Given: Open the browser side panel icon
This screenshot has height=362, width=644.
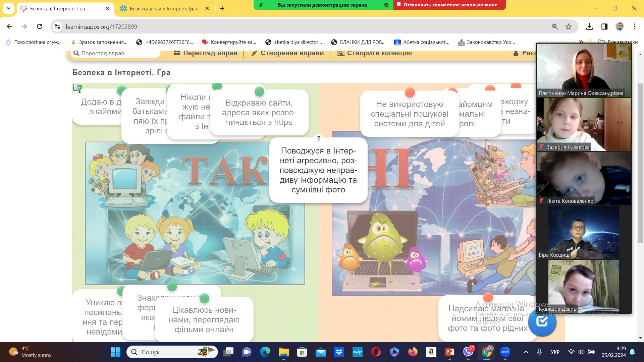Looking at the screenshot, I should pyautogui.click(x=604, y=26).
